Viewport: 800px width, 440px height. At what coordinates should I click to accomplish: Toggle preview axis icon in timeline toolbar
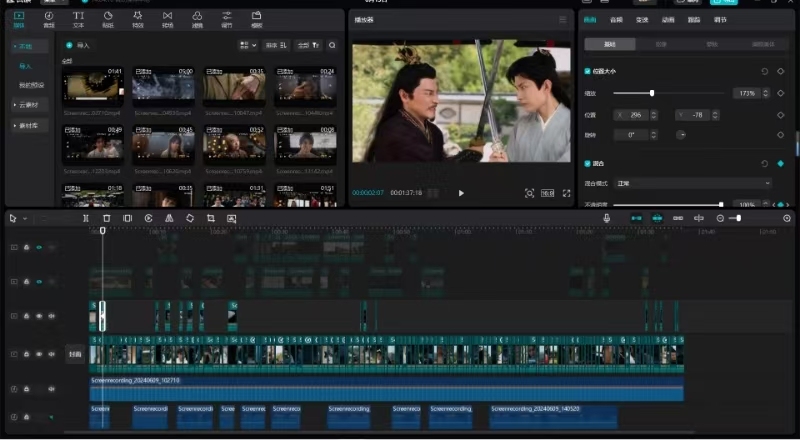[699, 218]
